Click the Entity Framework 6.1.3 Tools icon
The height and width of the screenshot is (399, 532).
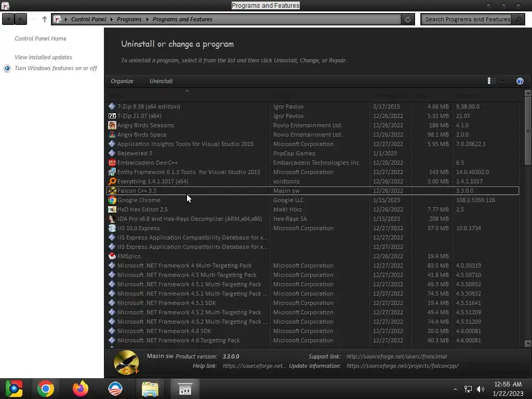tap(112, 172)
